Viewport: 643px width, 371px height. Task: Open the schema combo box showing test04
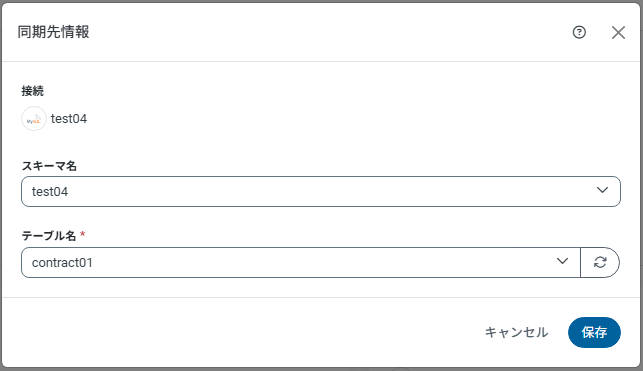coord(321,191)
